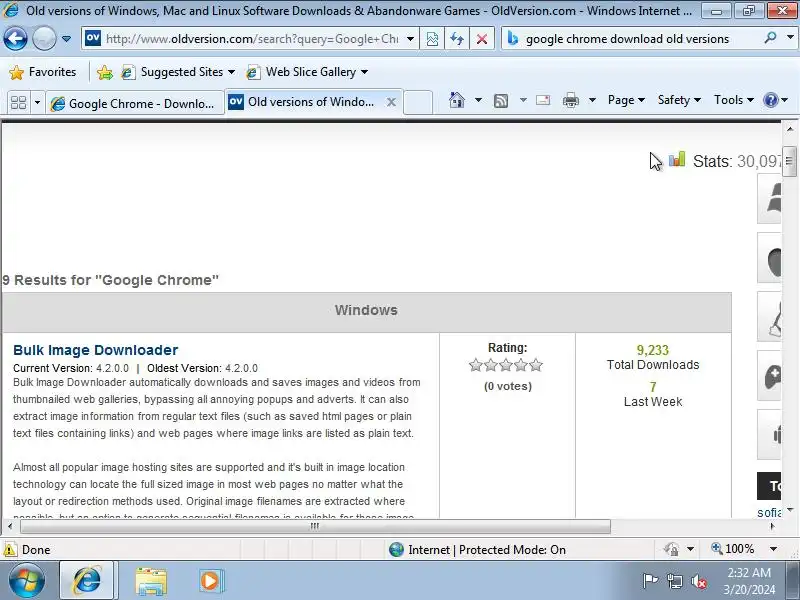Image resolution: width=800 pixels, height=600 pixels.
Task: Select the Linux penguin category sidebar icon
Action: click(x=769, y=317)
